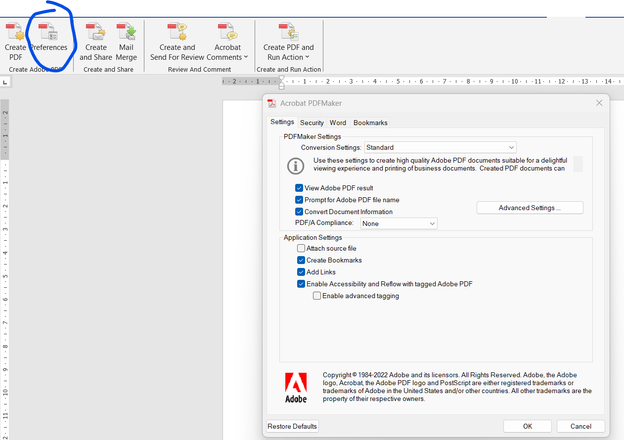Toggle Prompt for Adobe PDF file name
Screen dimensions: 624x440
coord(299,200)
